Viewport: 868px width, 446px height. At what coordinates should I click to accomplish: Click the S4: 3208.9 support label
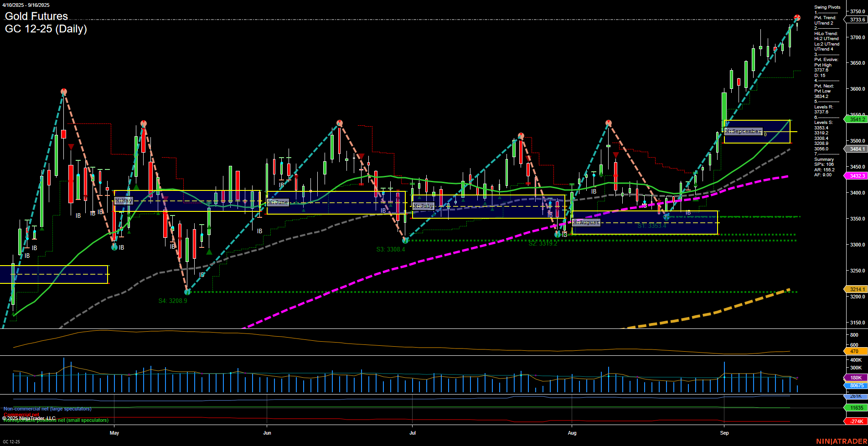coord(172,301)
